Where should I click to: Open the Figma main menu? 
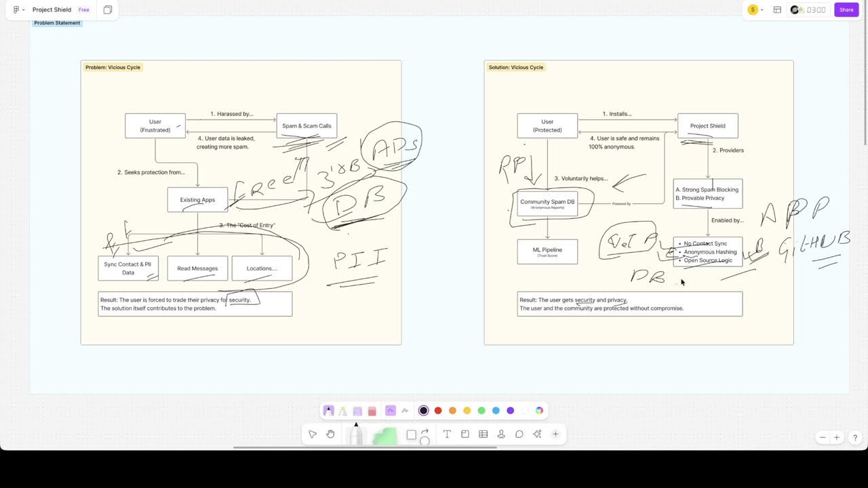(x=18, y=9)
